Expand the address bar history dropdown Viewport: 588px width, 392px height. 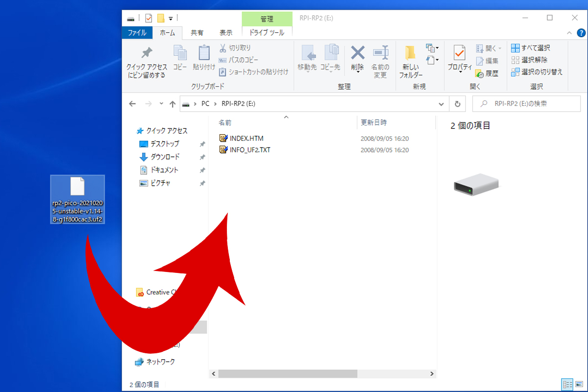click(x=441, y=104)
